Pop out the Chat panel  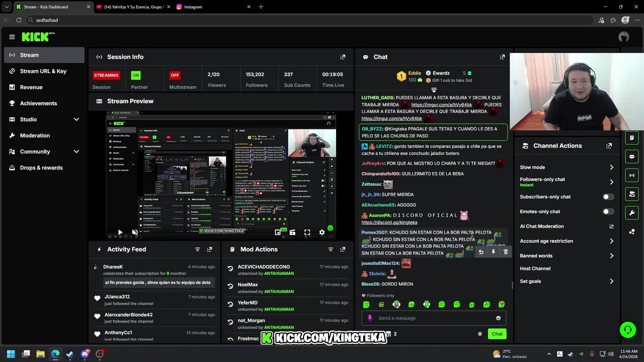502,57
